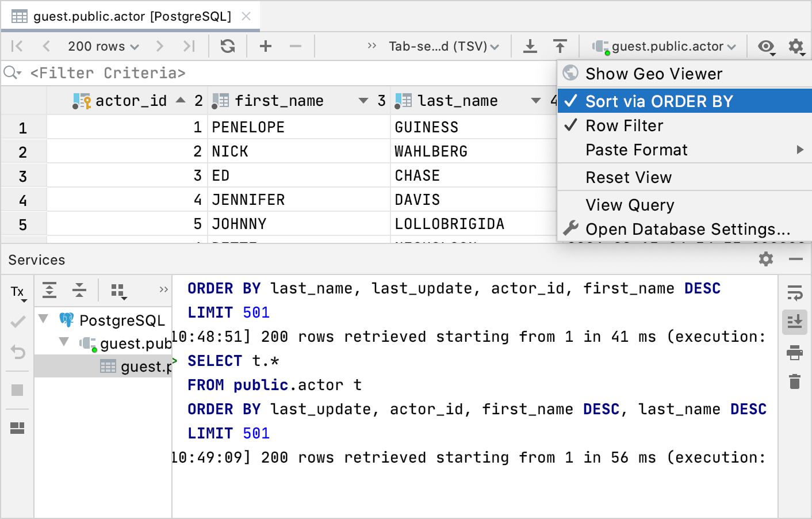Clear output with the trash icon

(x=794, y=381)
